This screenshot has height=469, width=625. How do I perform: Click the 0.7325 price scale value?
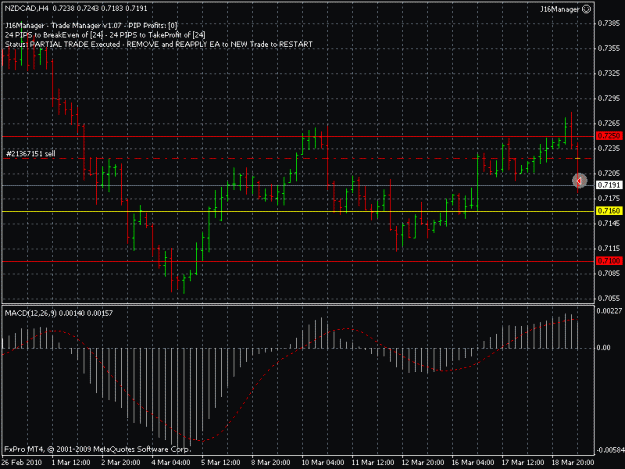coord(609,73)
